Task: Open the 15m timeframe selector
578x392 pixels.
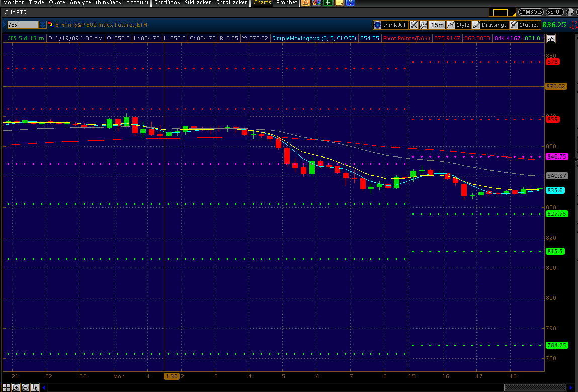Action: 437,25
